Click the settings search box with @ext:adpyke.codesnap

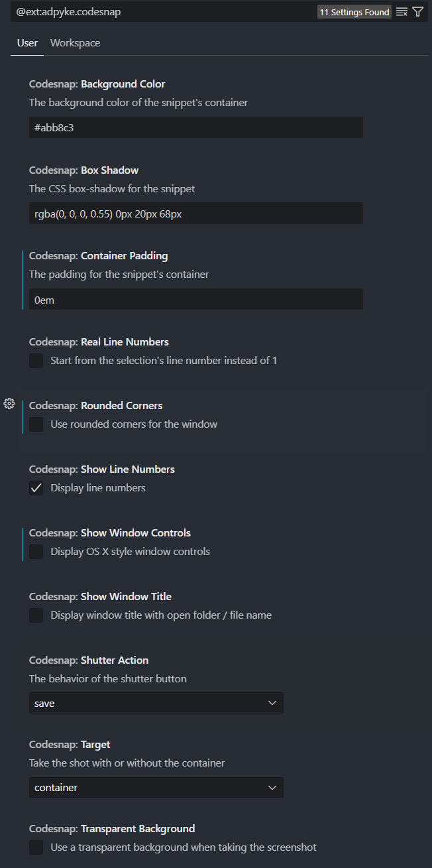[162, 12]
